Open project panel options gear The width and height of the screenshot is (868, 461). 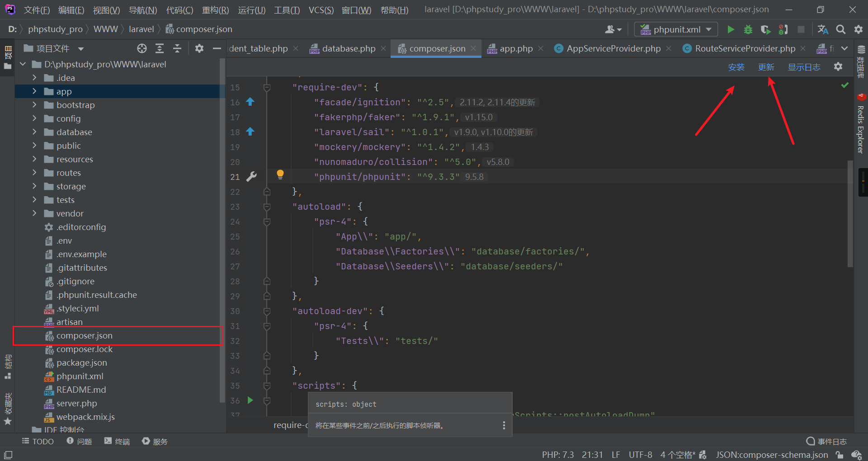point(199,48)
